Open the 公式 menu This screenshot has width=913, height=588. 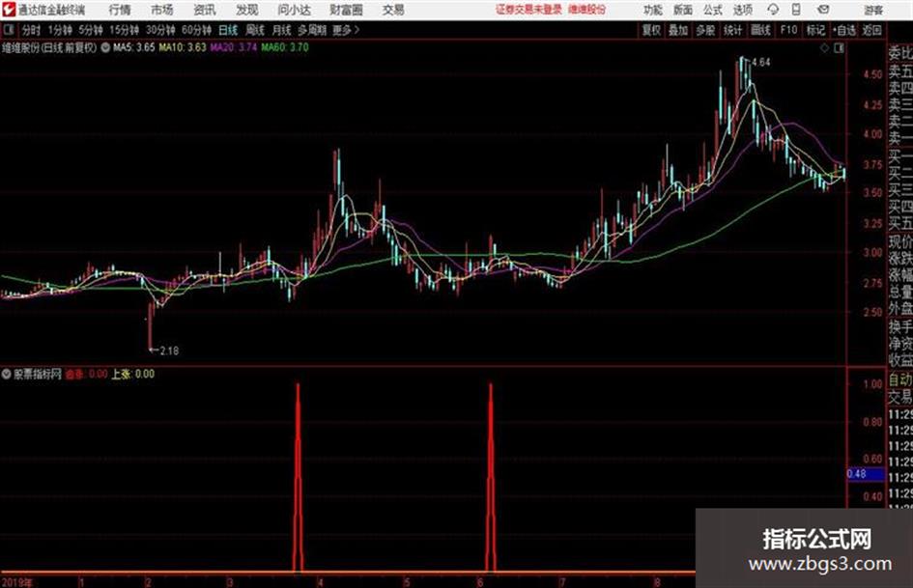click(712, 10)
